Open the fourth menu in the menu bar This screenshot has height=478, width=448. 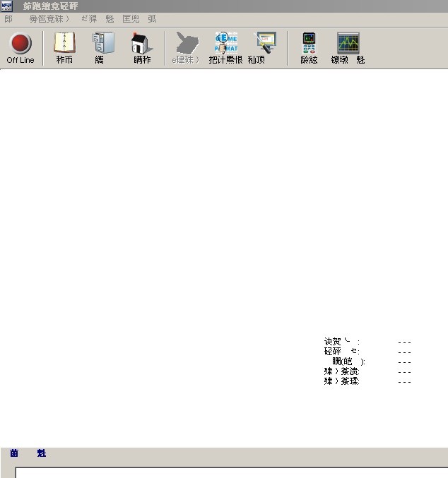(x=110, y=19)
